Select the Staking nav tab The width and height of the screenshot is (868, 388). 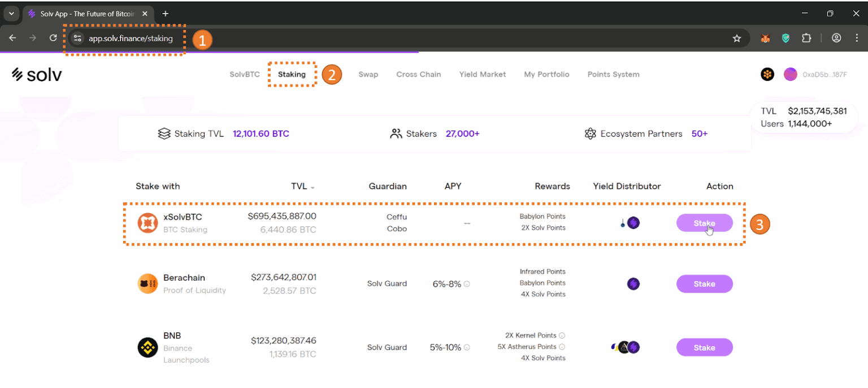[292, 74]
